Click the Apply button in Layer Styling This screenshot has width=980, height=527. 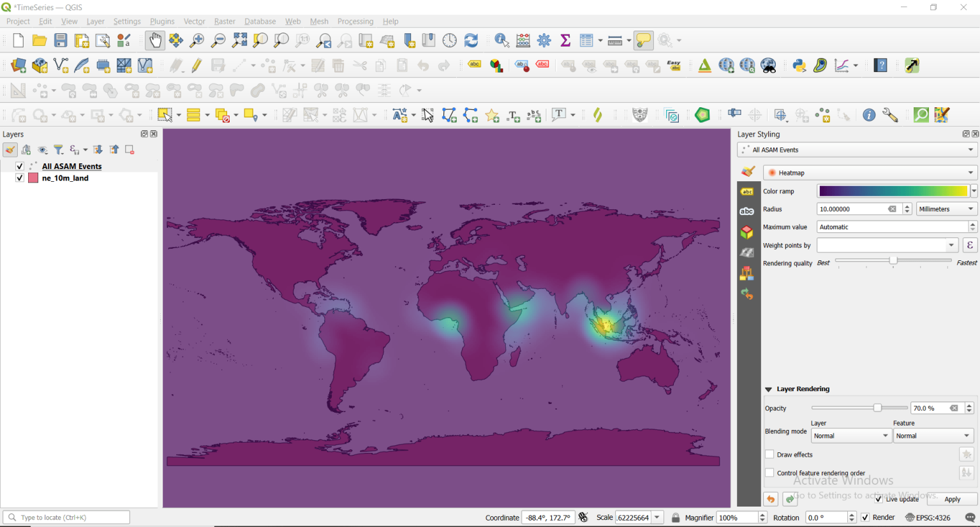coord(951,499)
